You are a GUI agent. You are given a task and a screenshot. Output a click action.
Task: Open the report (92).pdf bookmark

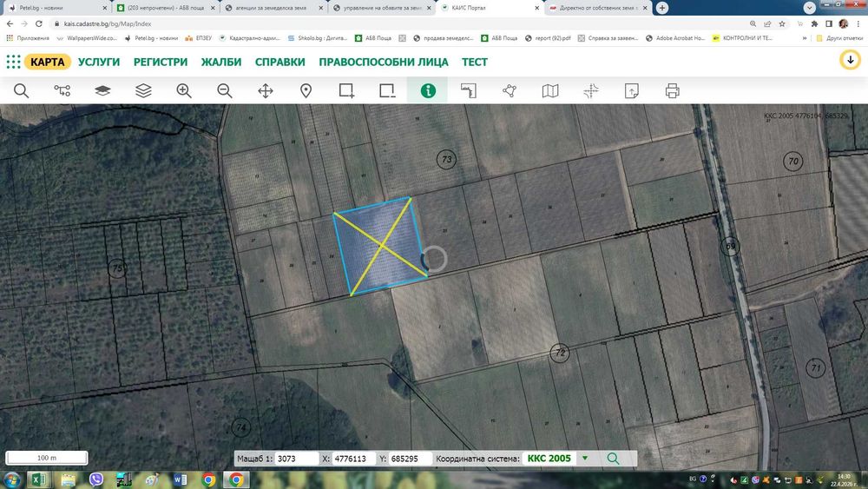[548, 38]
